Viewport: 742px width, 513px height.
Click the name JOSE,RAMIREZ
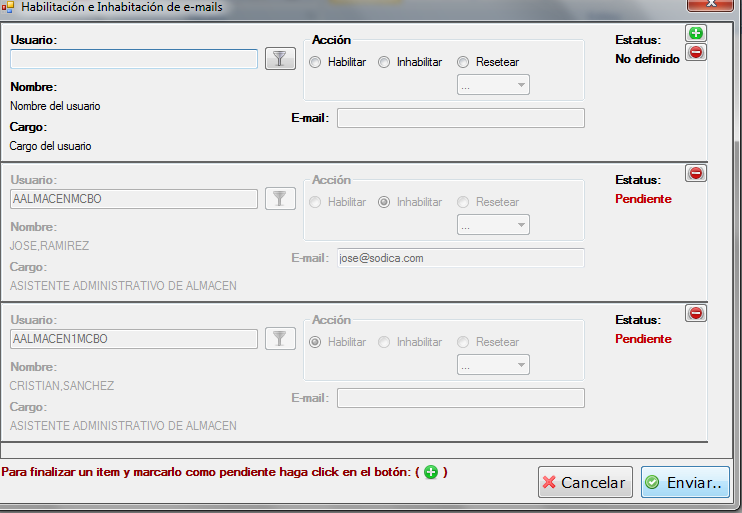pyautogui.click(x=49, y=246)
